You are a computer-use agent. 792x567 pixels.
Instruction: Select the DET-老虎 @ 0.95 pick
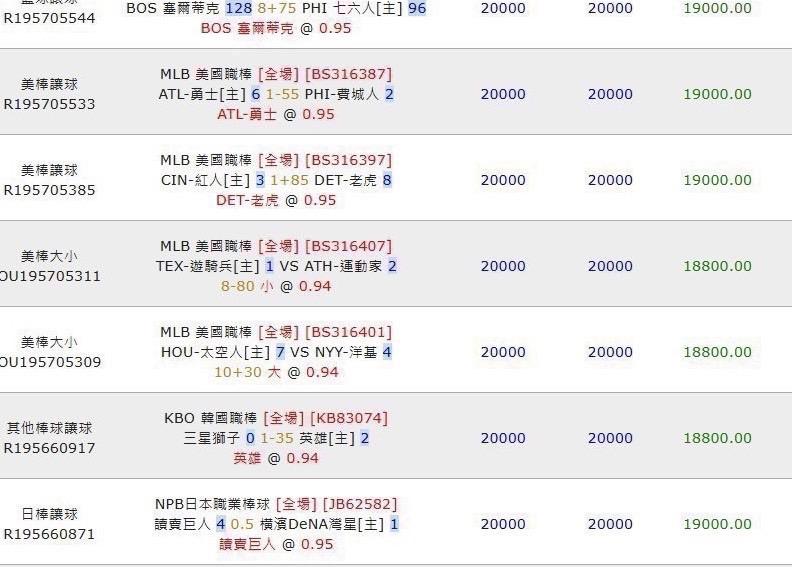click(276, 200)
